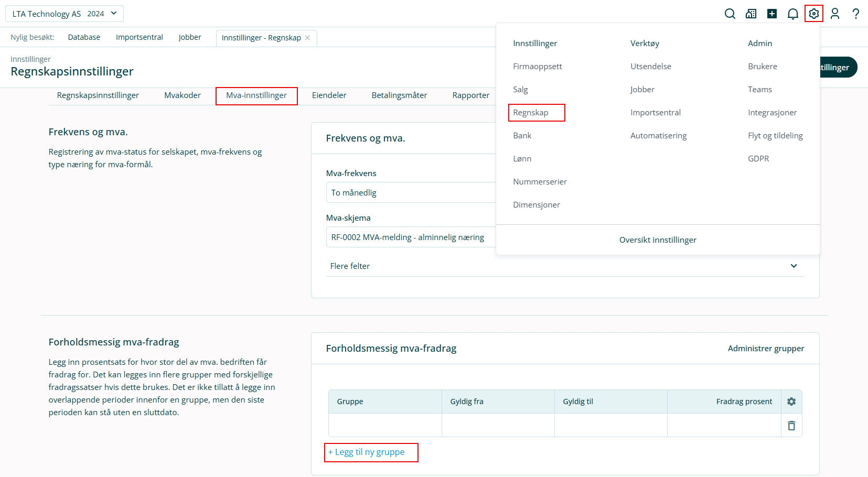Open Oversikt innstillinger at menu bottom

(658, 240)
